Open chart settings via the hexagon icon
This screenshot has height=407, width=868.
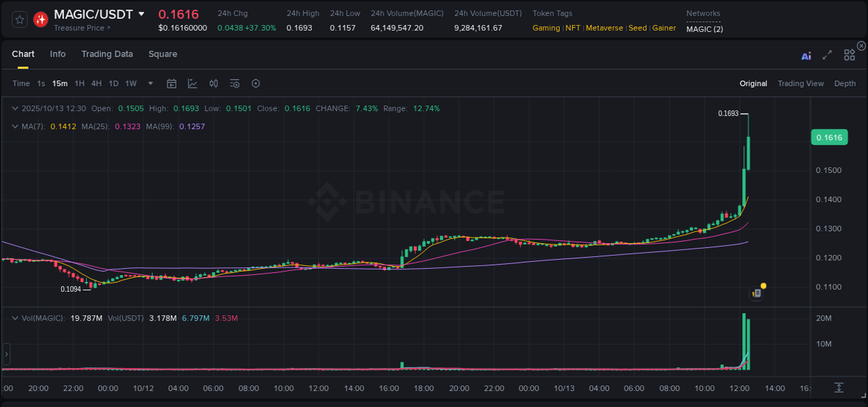[x=256, y=83]
